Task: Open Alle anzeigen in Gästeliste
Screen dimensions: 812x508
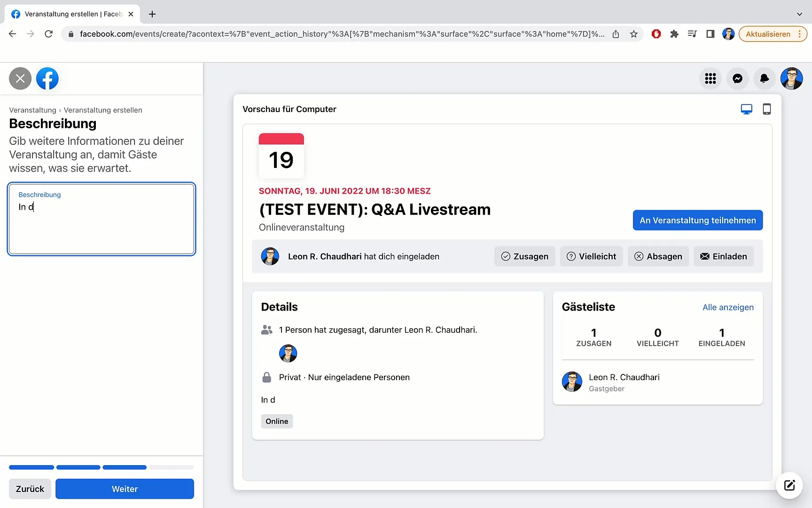Action: pyautogui.click(x=728, y=307)
